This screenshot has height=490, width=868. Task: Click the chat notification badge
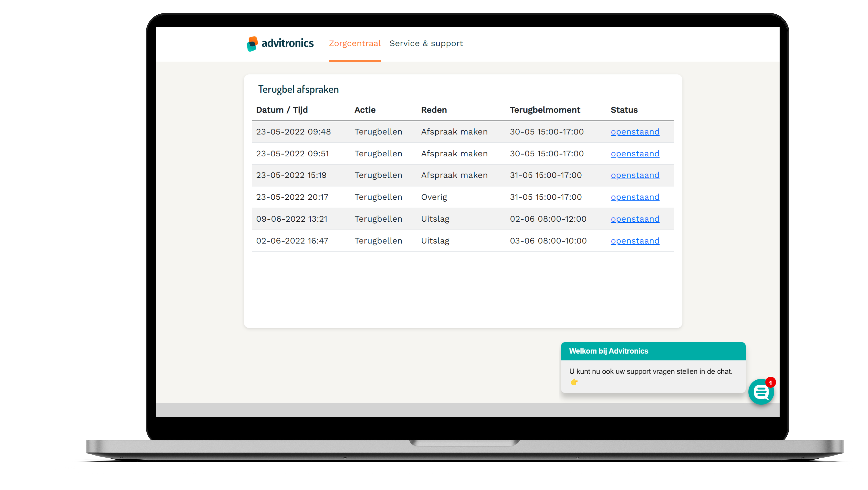pos(771,382)
